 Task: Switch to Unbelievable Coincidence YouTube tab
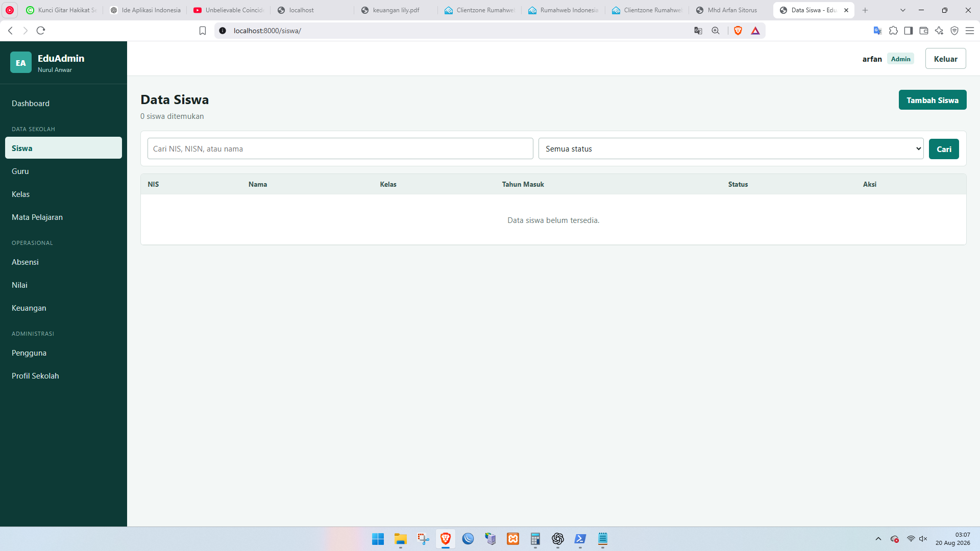pyautogui.click(x=229, y=10)
